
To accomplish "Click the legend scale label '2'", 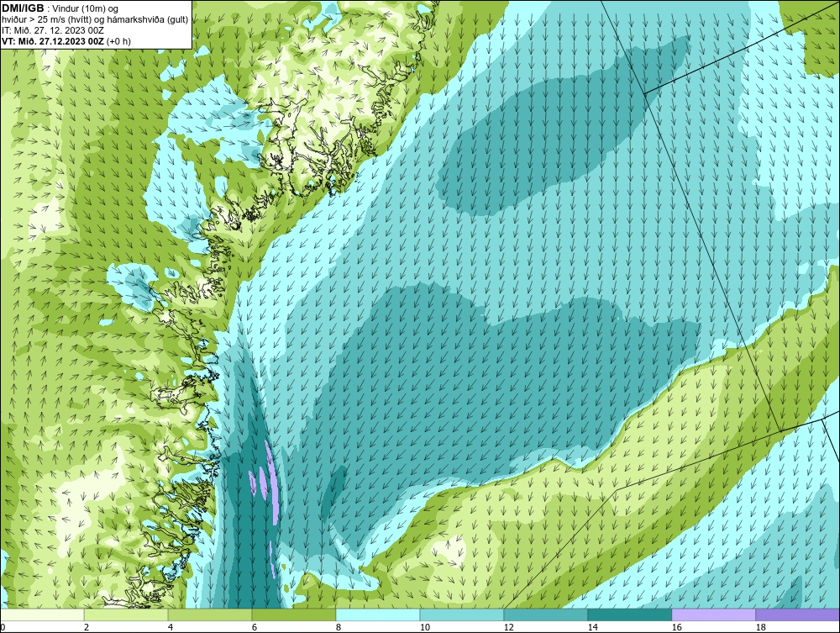I will (87, 627).
